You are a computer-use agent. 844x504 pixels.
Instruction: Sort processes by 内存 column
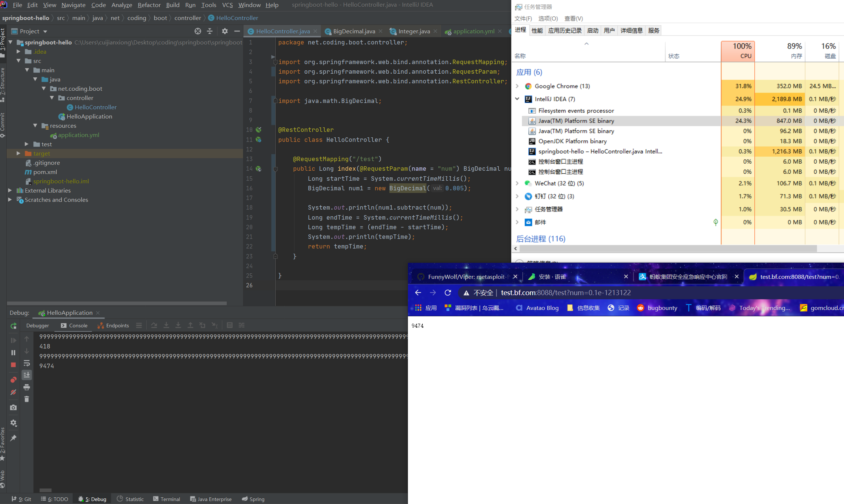(x=780, y=51)
